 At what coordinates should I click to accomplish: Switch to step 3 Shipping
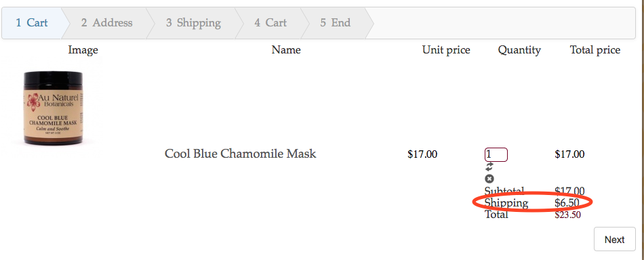[x=193, y=22]
